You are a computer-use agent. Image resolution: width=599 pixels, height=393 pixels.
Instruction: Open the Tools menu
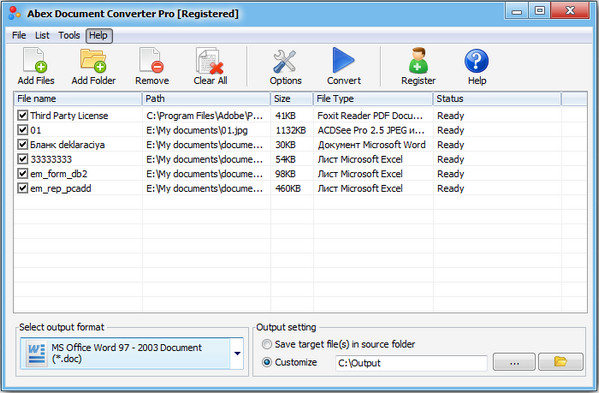click(69, 36)
